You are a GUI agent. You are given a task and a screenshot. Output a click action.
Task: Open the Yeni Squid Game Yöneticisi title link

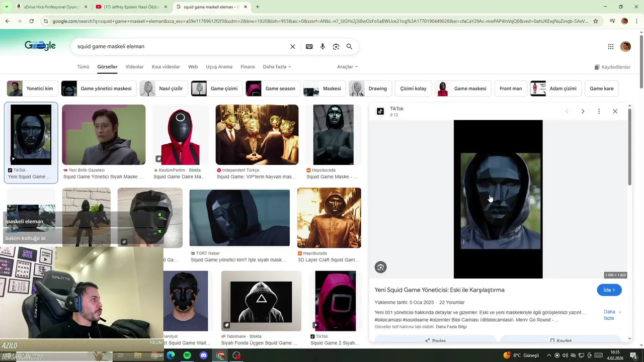point(439,290)
